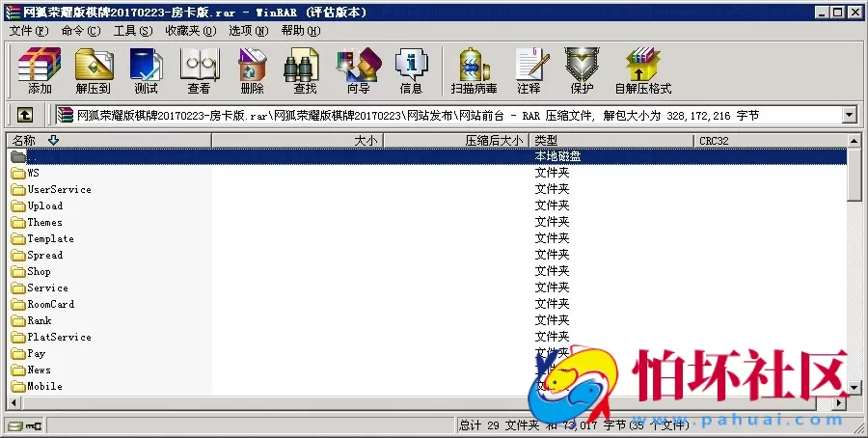Open the 文件 (File) menu
The image size is (868, 438).
[x=28, y=31]
